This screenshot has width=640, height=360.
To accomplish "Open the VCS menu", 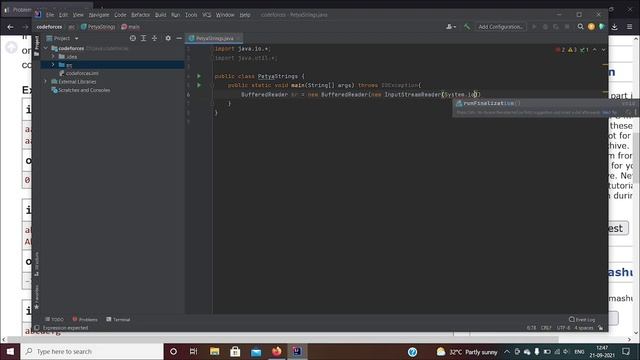I will click(x=207, y=15).
